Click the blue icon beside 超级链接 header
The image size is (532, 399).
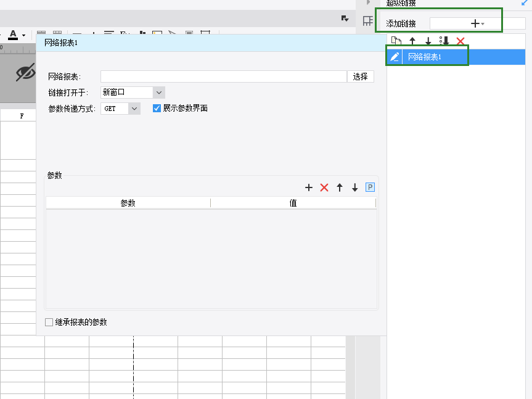click(525, 2)
